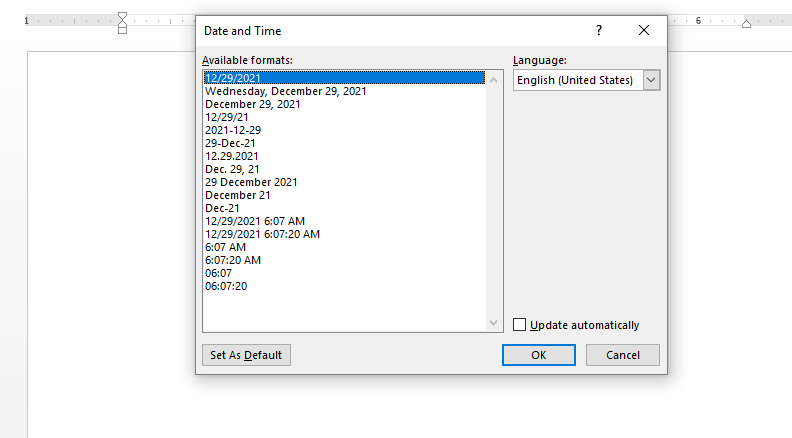Click the Help question mark icon
Image resolution: width=792 pixels, height=438 pixels.
[599, 30]
